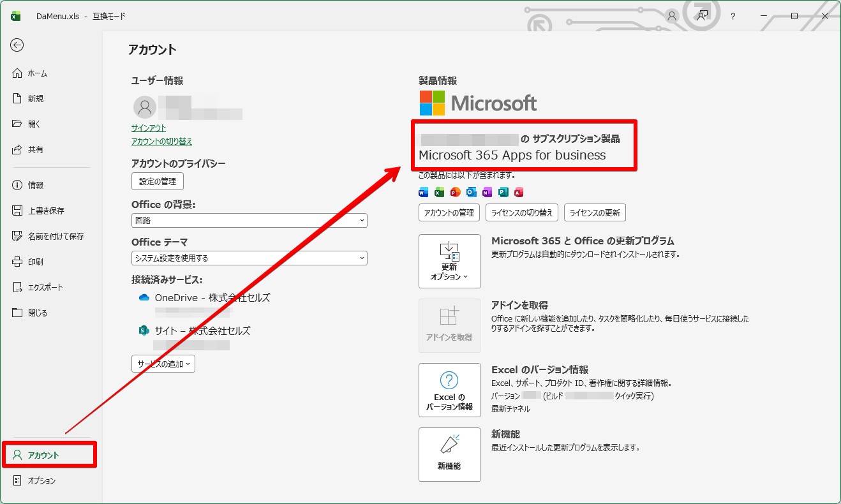The height and width of the screenshot is (504, 841).
Task: Click the Microsoft logo
Action: coord(478,103)
